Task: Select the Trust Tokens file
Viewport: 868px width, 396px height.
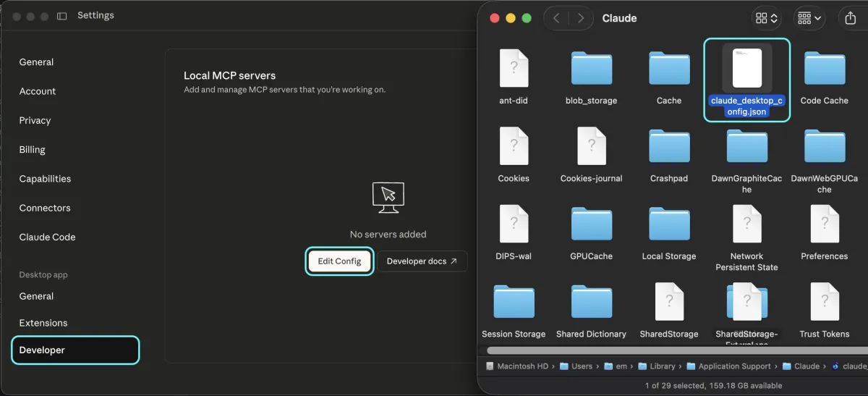Action: [x=825, y=310]
